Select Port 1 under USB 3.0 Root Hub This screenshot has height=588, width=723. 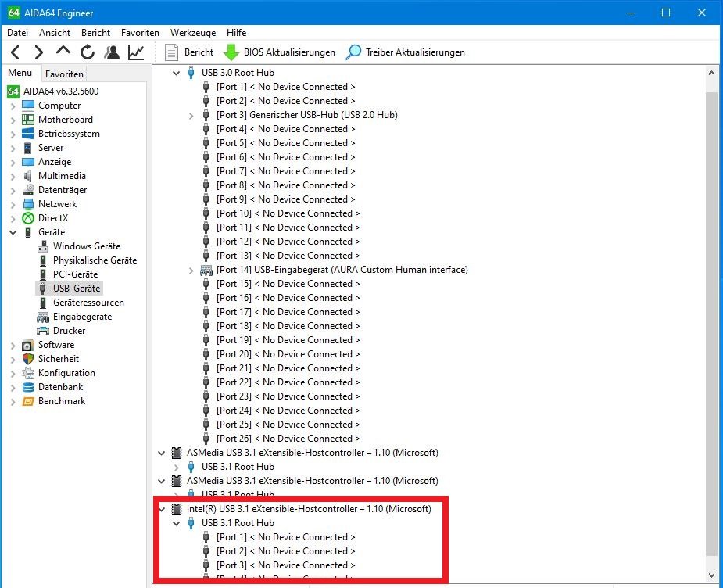tap(286, 87)
